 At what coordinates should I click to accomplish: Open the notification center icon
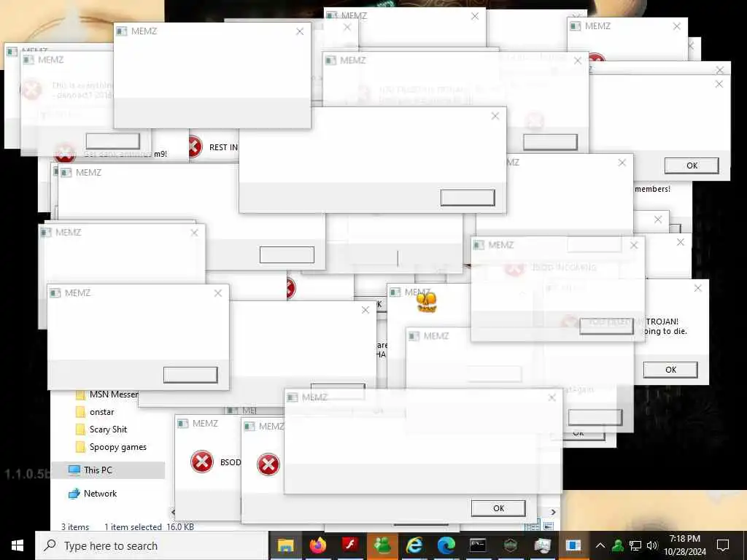pos(723,545)
